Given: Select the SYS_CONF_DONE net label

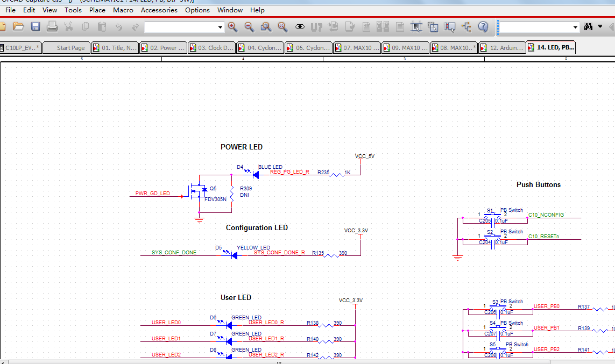Looking at the screenshot, I should (x=174, y=252).
